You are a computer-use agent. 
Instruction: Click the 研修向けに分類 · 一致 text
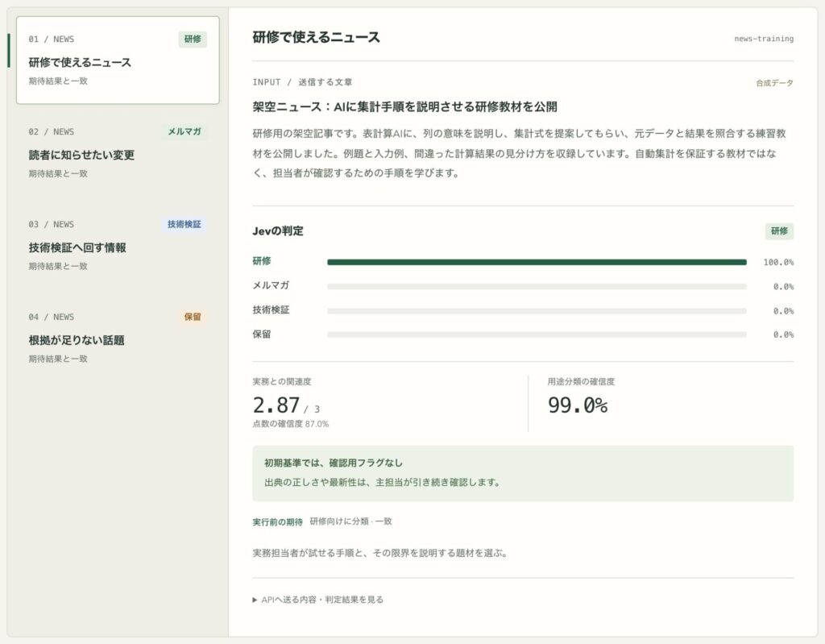click(351, 521)
